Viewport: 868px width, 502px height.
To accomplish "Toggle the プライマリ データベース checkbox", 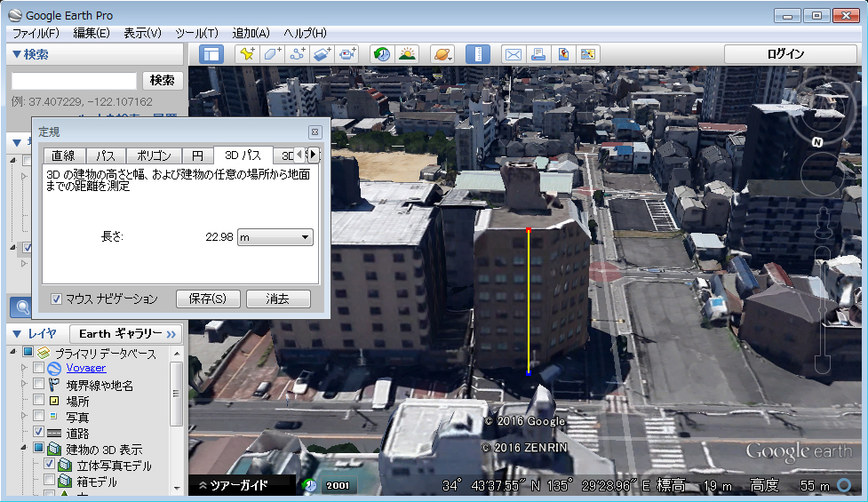I will pyautogui.click(x=28, y=352).
